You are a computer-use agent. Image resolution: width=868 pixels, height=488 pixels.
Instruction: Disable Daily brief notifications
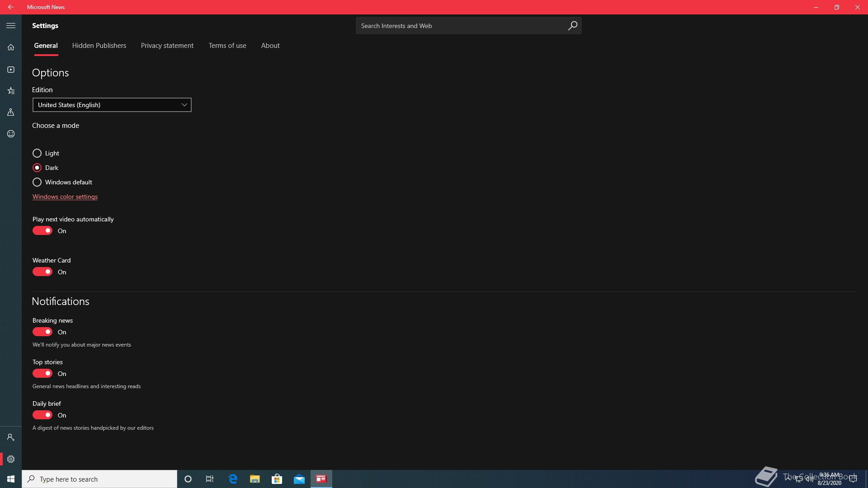(42, 415)
